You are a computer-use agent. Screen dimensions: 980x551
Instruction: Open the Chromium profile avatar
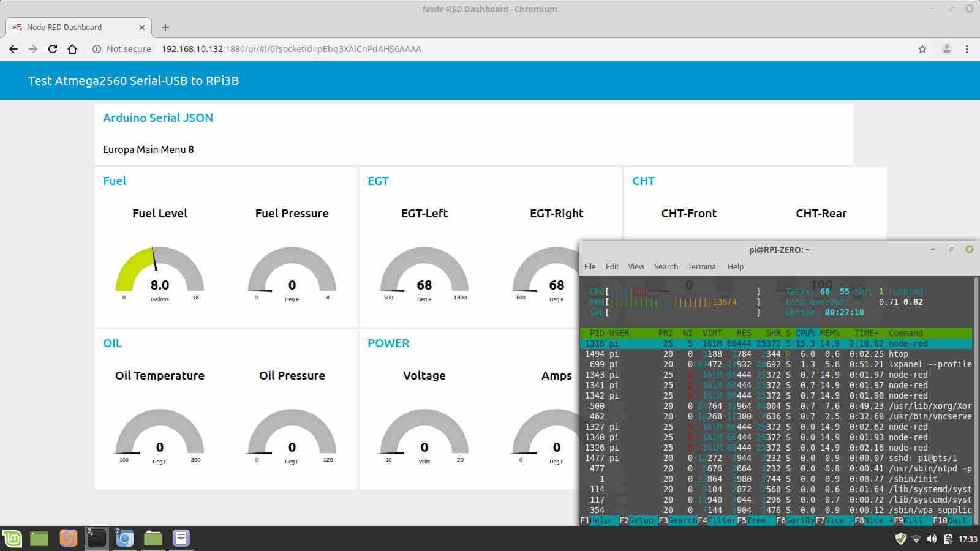pos(946,49)
